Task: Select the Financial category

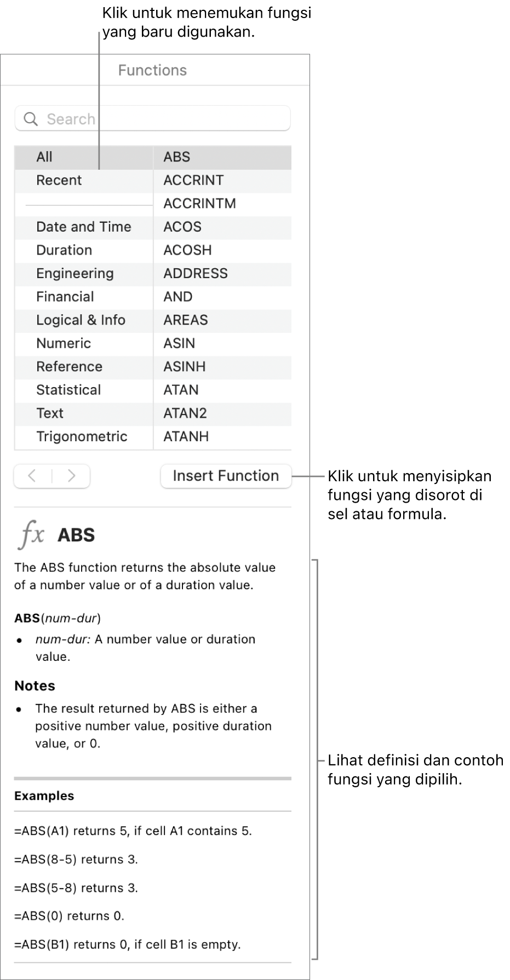Action: 65,297
